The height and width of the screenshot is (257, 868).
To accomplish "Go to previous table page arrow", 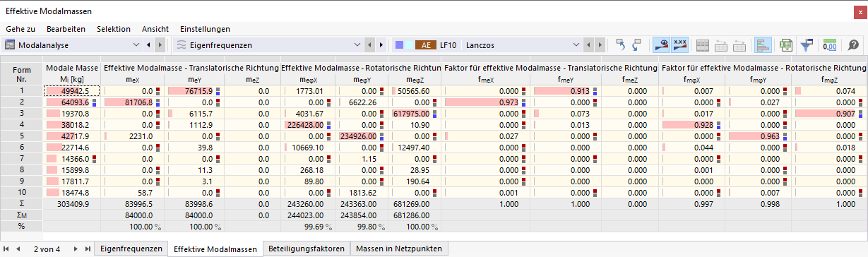I will [18, 249].
